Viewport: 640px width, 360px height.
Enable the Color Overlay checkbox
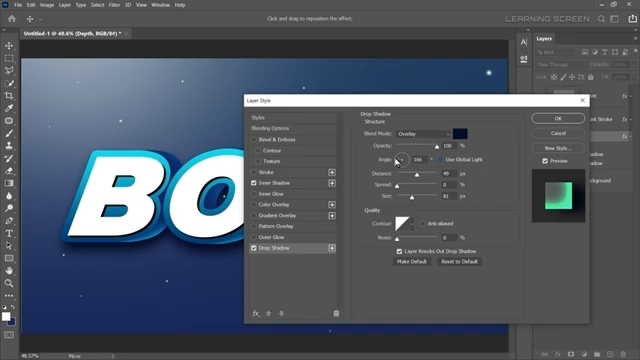(254, 204)
